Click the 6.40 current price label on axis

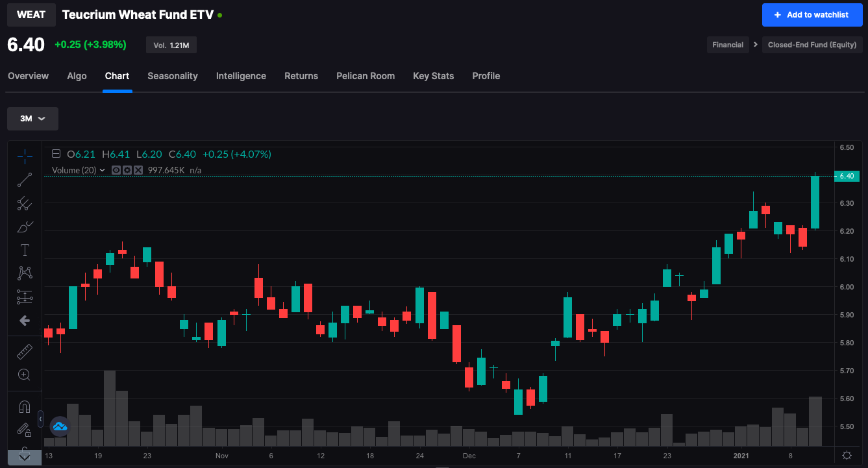coord(847,176)
